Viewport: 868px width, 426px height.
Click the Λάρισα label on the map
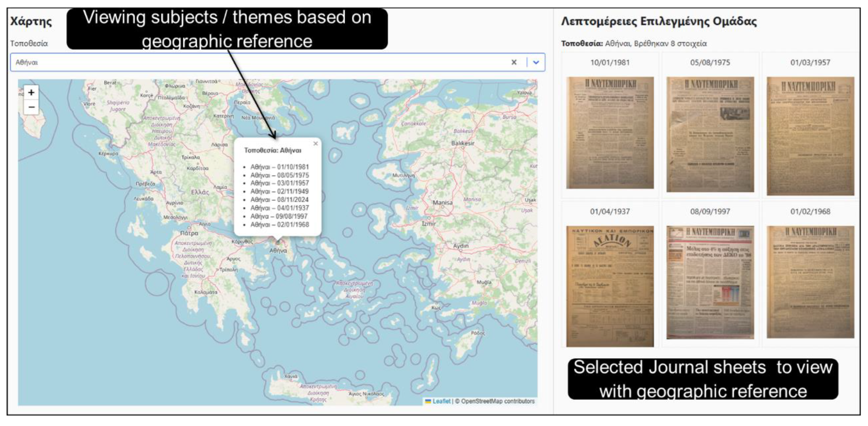click(x=219, y=145)
